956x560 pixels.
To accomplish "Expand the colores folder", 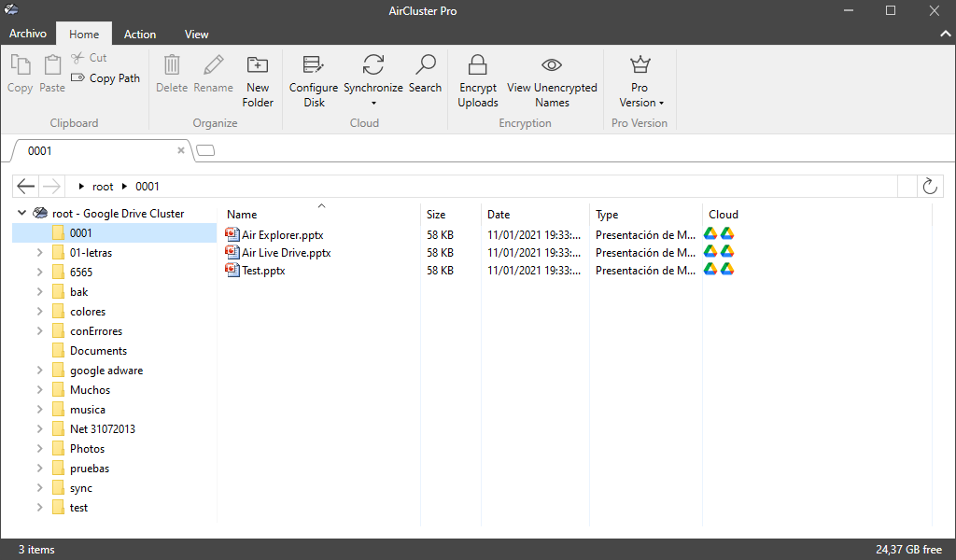I will click(39, 312).
